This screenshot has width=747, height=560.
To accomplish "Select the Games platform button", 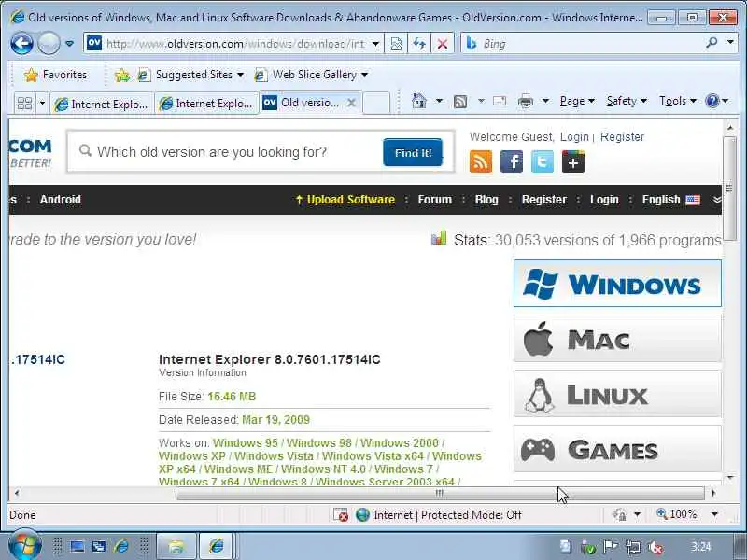I will pyautogui.click(x=617, y=449).
